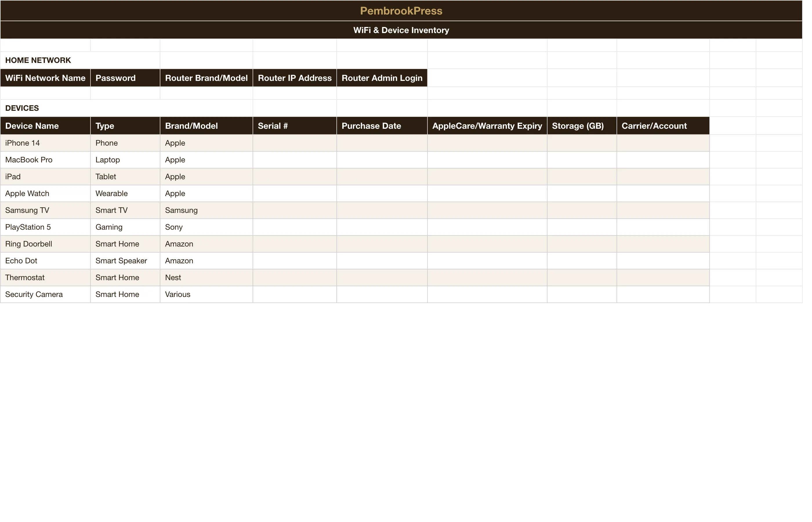Select the Phone type cell
Viewport: 812px width, 522px height.
pyautogui.click(x=125, y=143)
